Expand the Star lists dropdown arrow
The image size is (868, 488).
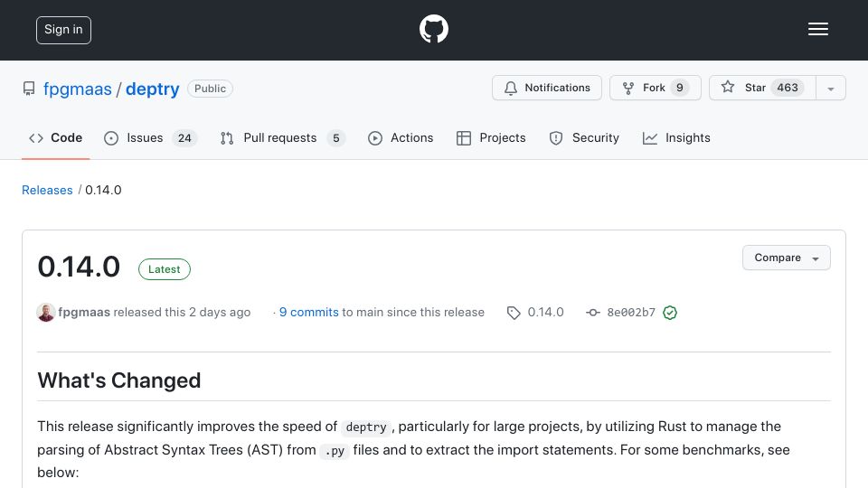click(830, 89)
